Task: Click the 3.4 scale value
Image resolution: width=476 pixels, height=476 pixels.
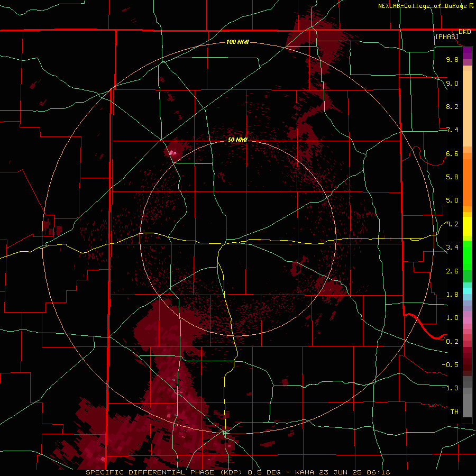Action: (452, 248)
